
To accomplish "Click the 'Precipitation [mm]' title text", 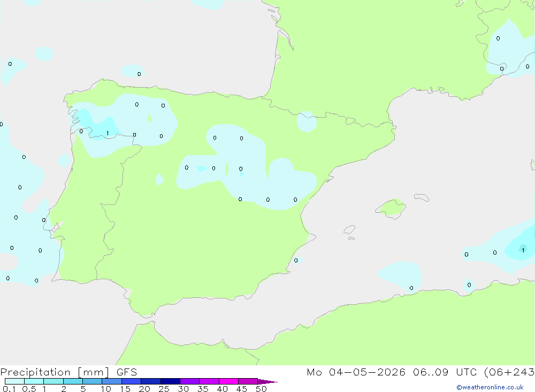I will [x=55, y=372].
